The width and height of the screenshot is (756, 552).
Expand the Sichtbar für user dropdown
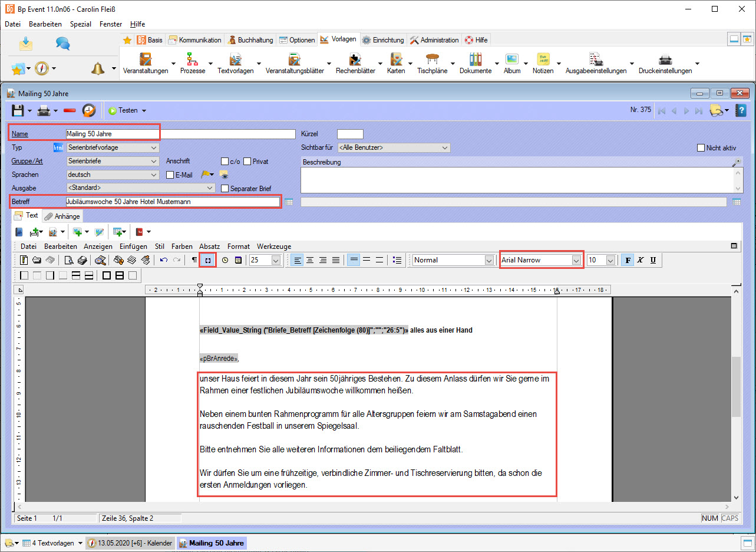tap(445, 148)
